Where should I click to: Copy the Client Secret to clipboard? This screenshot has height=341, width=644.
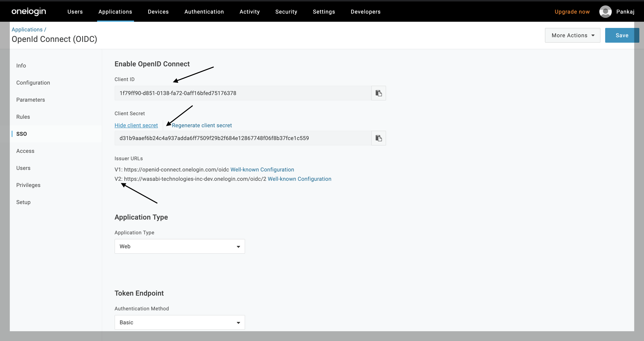tap(379, 138)
